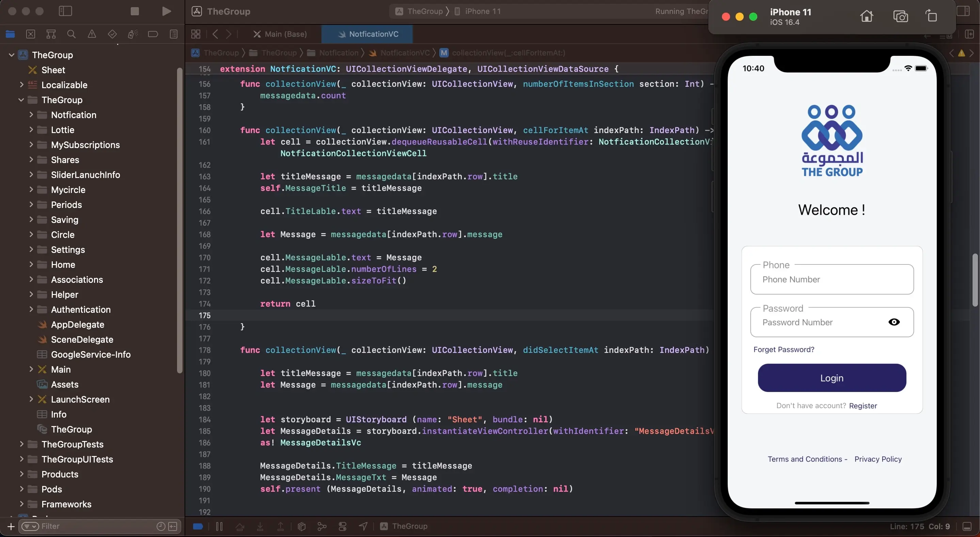Image resolution: width=980 pixels, height=537 pixels.
Task: Select the Main (Base) tab
Action: tap(285, 34)
